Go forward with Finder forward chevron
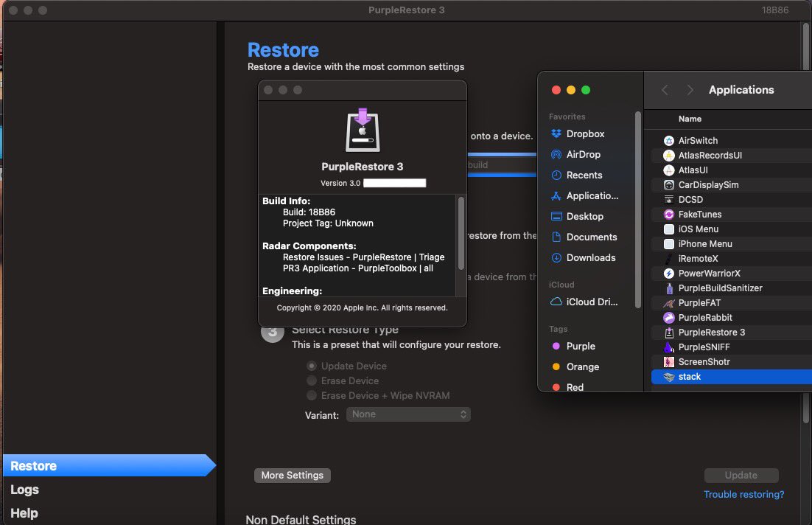The width and height of the screenshot is (812, 525). coord(690,90)
